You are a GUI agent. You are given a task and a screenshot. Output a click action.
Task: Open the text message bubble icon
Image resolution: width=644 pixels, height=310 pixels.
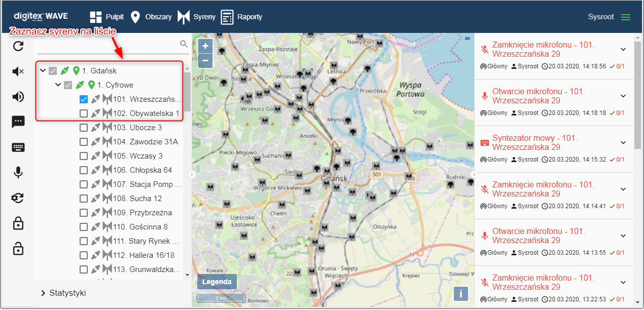click(x=18, y=122)
